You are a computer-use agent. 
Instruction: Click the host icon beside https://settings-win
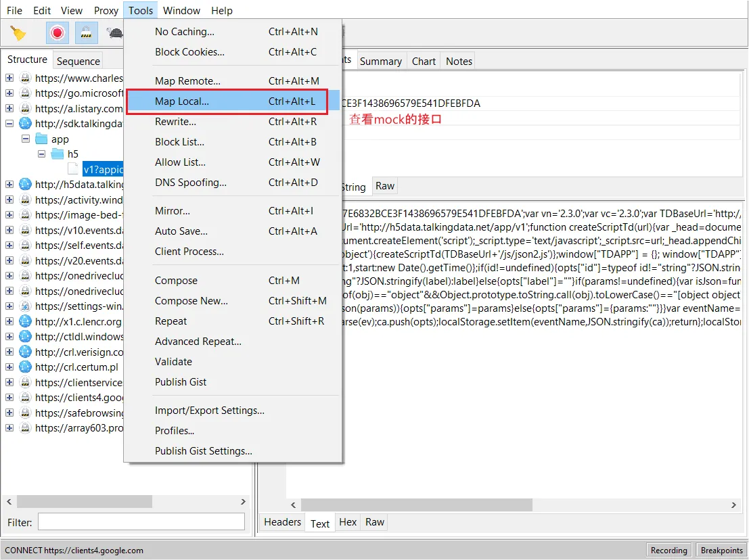coord(25,306)
